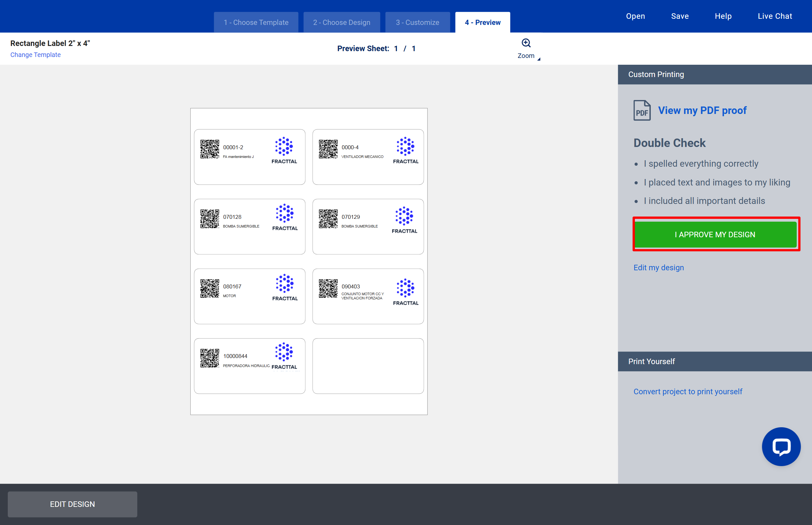Click QR code on label 090403
This screenshot has width=812, height=525.
tap(328, 288)
